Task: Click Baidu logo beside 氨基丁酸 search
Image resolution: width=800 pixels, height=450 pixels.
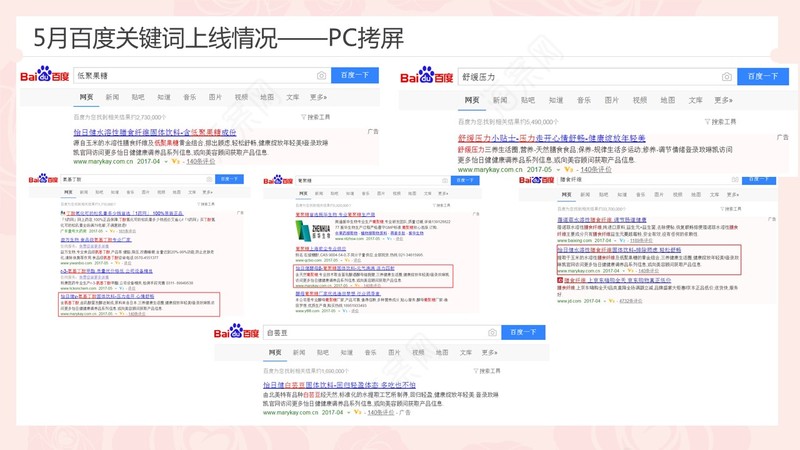Action: coord(43,179)
